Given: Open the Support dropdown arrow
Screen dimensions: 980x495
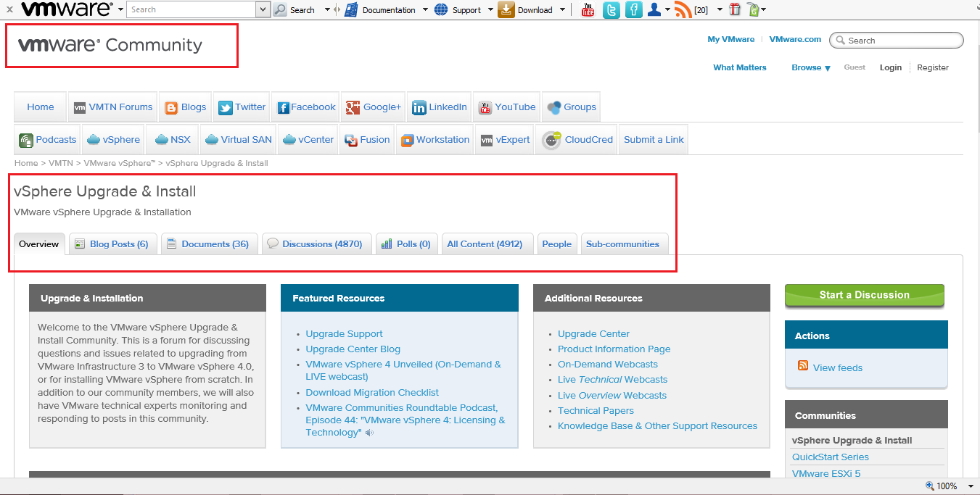Looking at the screenshot, I should [490, 10].
